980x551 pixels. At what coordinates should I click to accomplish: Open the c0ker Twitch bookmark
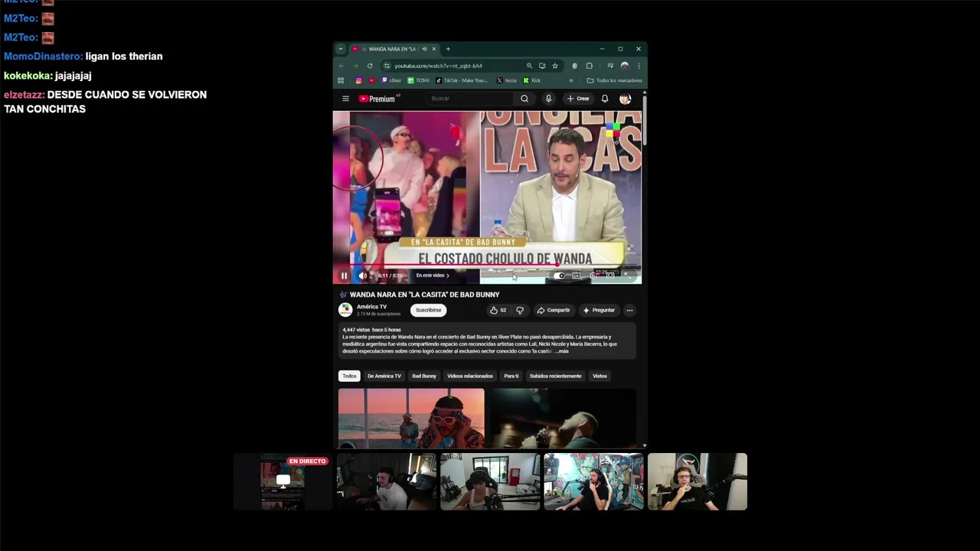coord(391,80)
